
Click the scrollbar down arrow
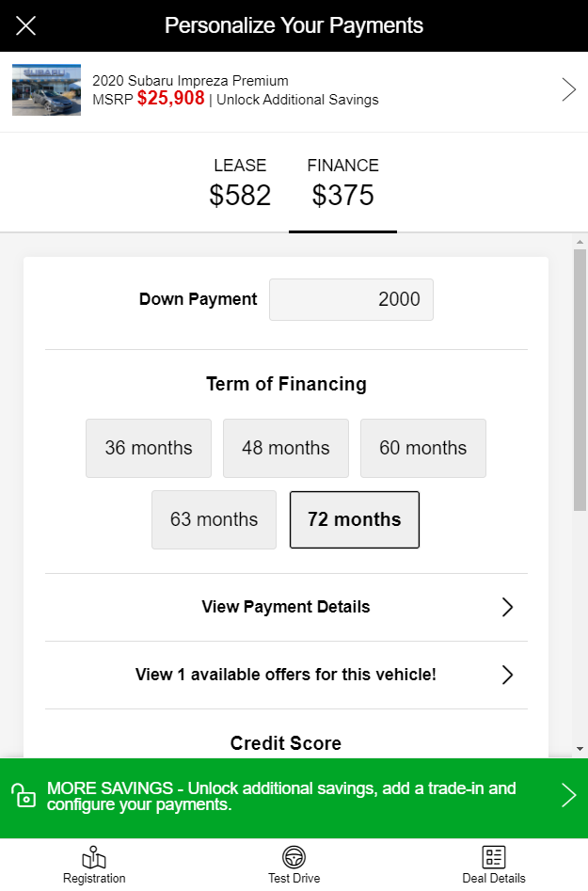coord(580,749)
